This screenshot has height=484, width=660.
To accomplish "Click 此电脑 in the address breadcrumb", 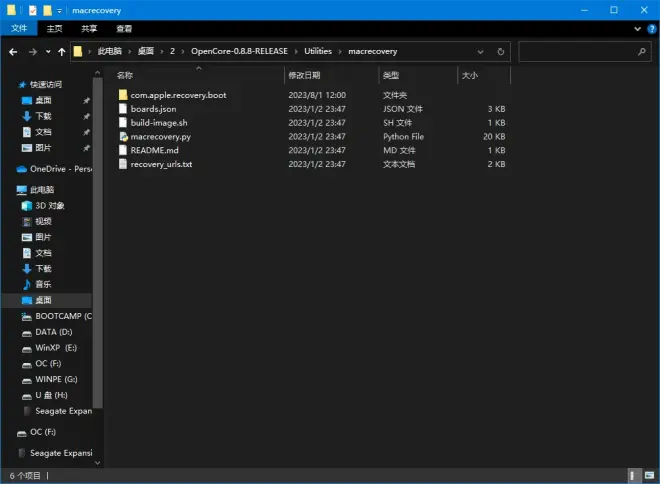I will pos(109,51).
